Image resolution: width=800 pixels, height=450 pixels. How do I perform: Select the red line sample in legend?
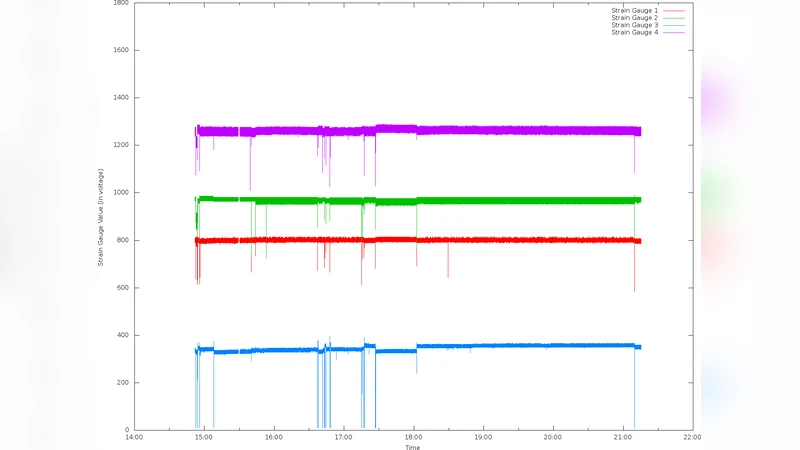pos(674,11)
